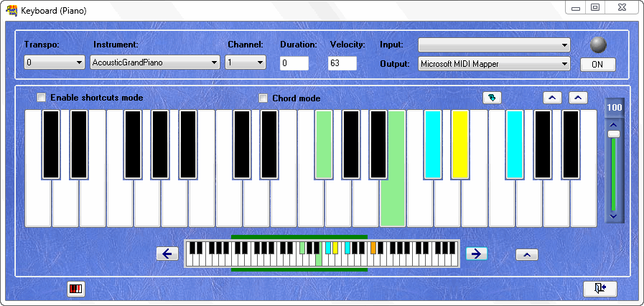The height and width of the screenshot is (306, 644).
Task: Toggle the Chord mode checkbox
Action: click(x=263, y=98)
